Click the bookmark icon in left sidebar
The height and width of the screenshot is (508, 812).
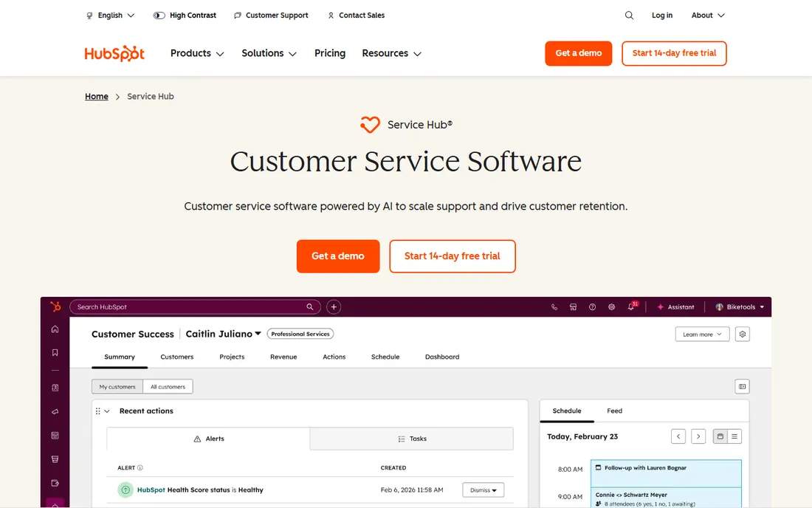(x=55, y=353)
